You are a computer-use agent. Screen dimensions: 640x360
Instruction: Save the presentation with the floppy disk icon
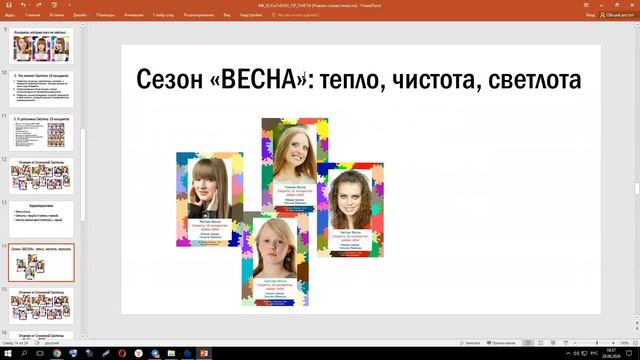click(x=9, y=5)
